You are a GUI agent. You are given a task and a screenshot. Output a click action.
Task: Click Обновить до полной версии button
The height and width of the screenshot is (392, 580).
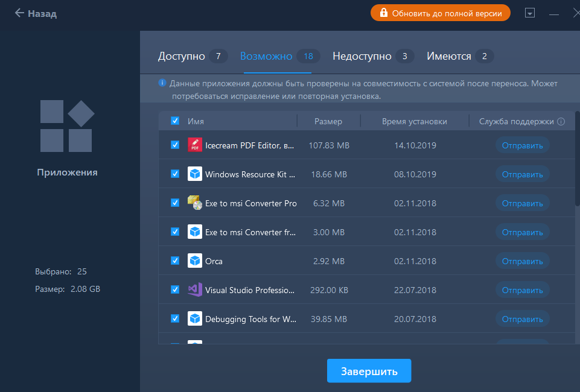pyautogui.click(x=440, y=13)
